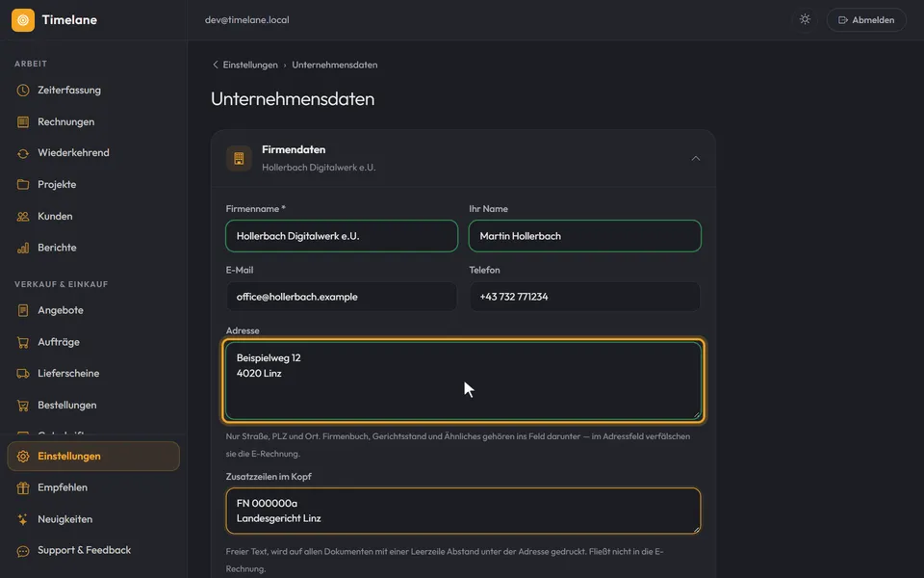Click the Unternehmensdaten page title
The image size is (924, 578).
(293, 98)
